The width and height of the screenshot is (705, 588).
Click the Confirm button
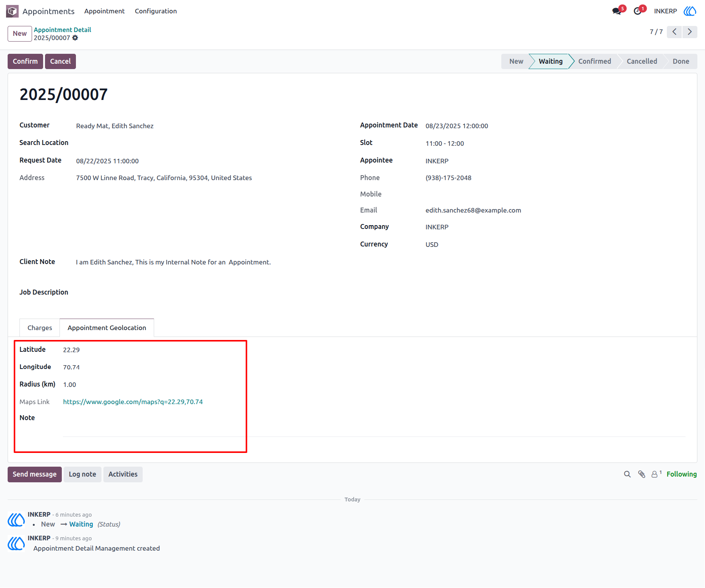(x=25, y=61)
